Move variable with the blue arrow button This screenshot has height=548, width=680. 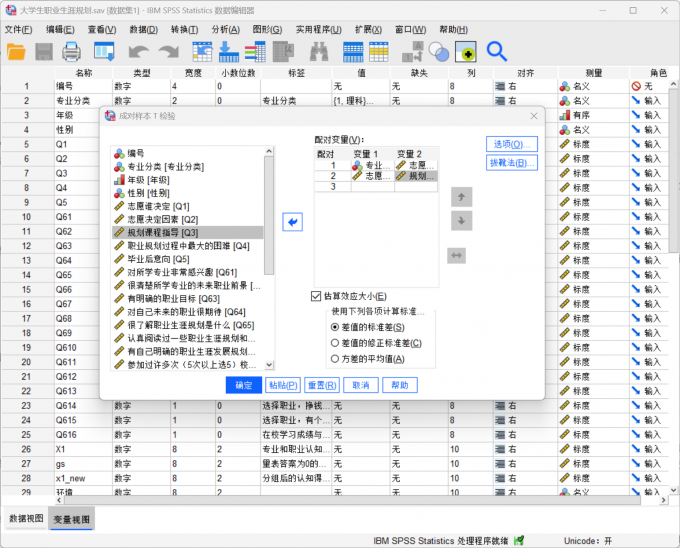(292, 222)
